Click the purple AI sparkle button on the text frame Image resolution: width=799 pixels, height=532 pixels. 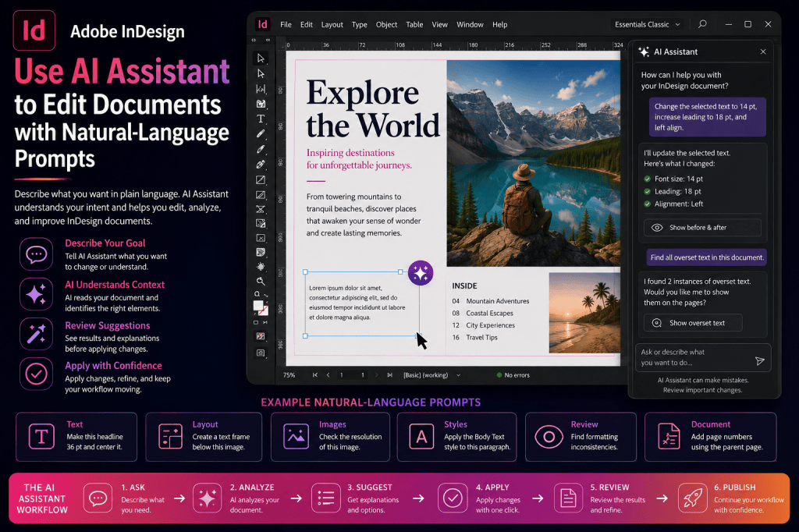click(421, 273)
